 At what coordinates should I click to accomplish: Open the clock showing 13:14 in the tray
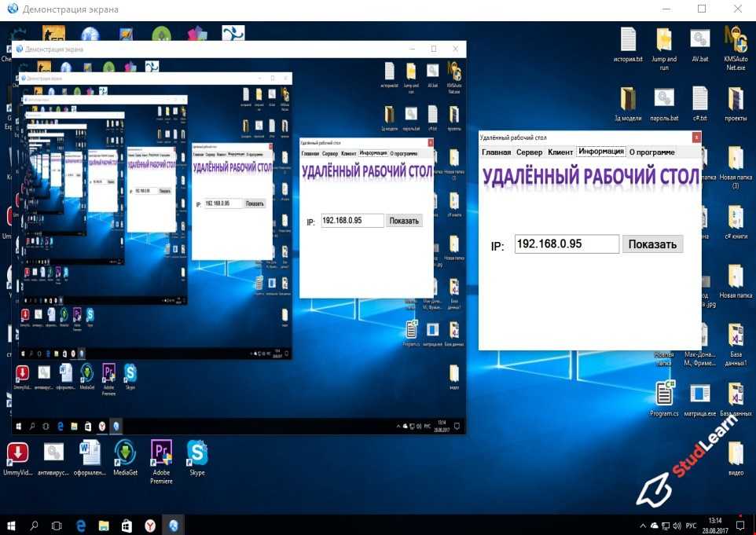pos(715,526)
